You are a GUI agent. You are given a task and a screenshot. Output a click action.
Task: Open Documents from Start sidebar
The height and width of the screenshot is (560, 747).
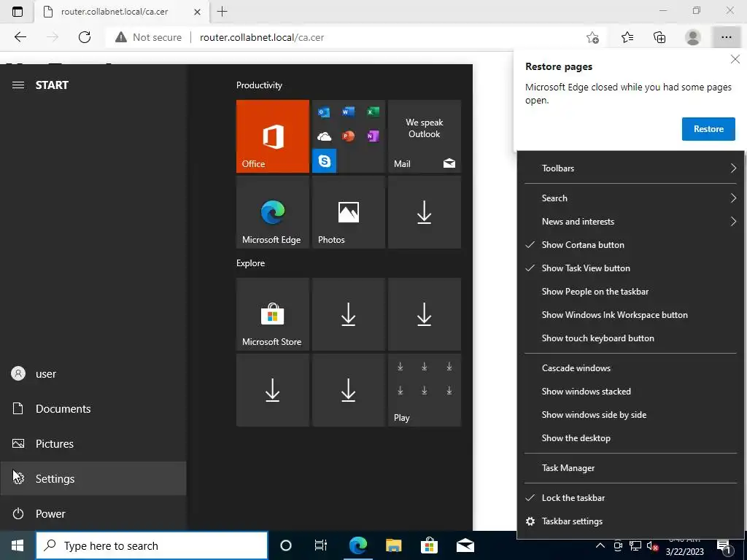point(93,408)
